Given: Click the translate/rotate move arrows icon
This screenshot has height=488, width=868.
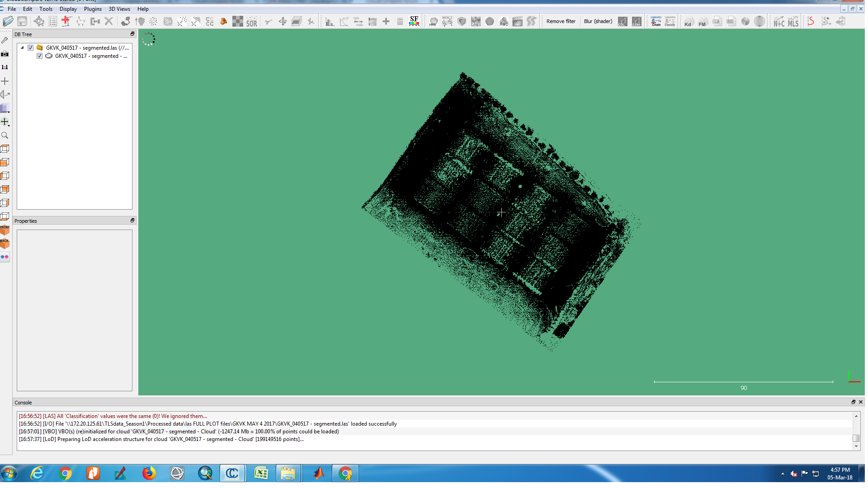Looking at the screenshot, I should pyautogui.click(x=283, y=21).
